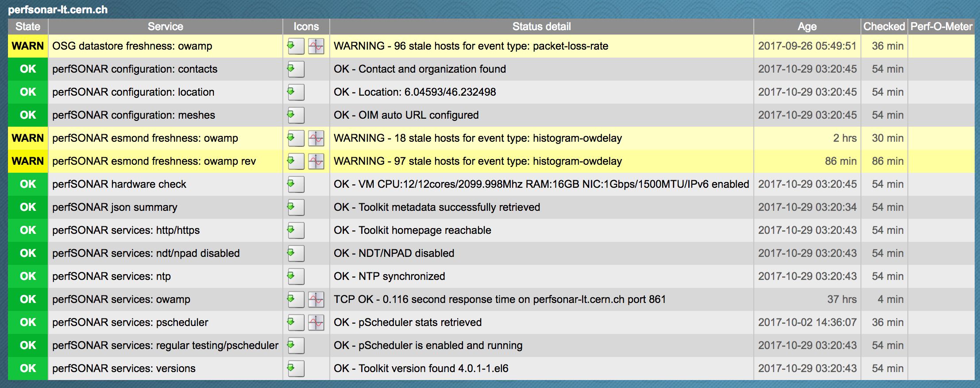
Task: Click checked value '4 min'
Action: click(x=891, y=299)
